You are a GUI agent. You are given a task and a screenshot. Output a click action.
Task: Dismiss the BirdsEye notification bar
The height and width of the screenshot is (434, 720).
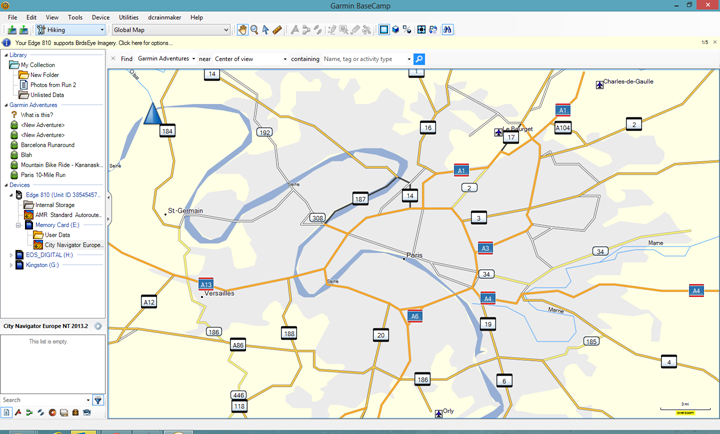tap(715, 42)
